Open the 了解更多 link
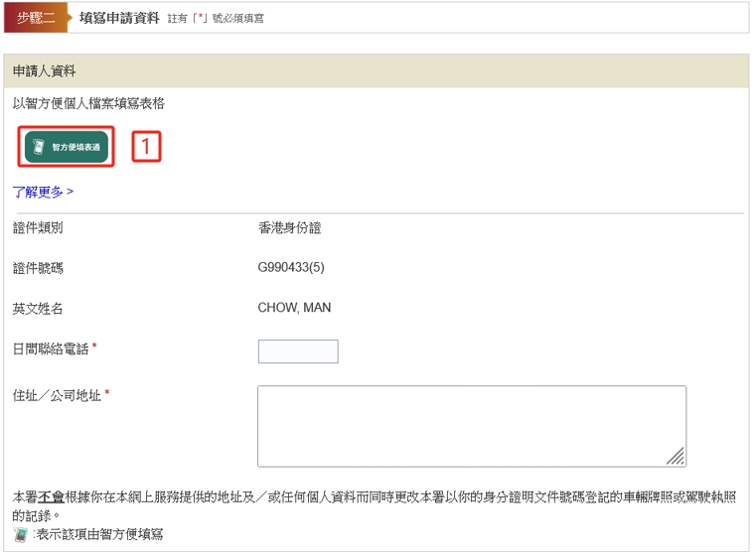 43,192
